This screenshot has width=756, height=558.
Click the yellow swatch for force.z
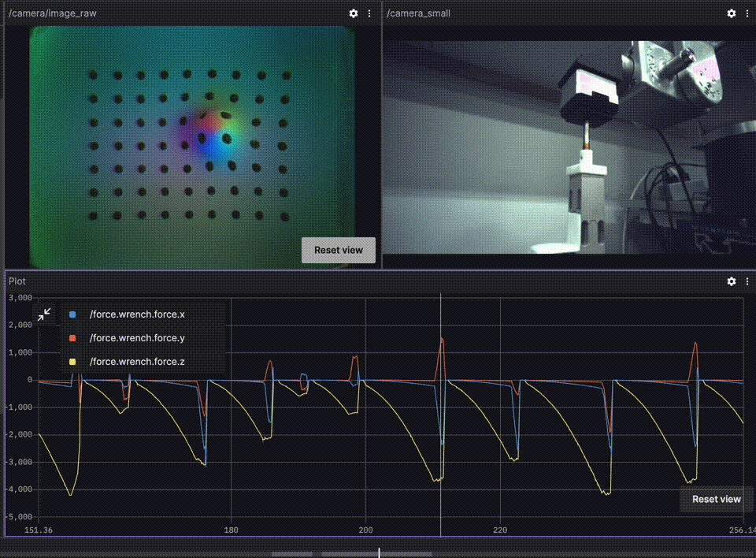pyautogui.click(x=72, y=362)
